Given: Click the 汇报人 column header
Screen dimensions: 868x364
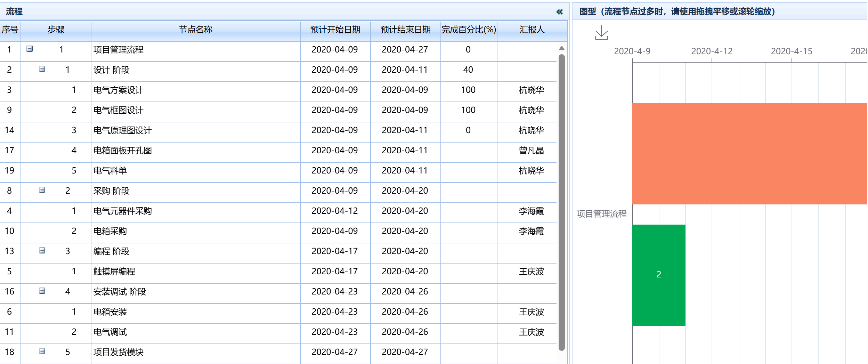Looking at the screenshot, I should (532, 30).
